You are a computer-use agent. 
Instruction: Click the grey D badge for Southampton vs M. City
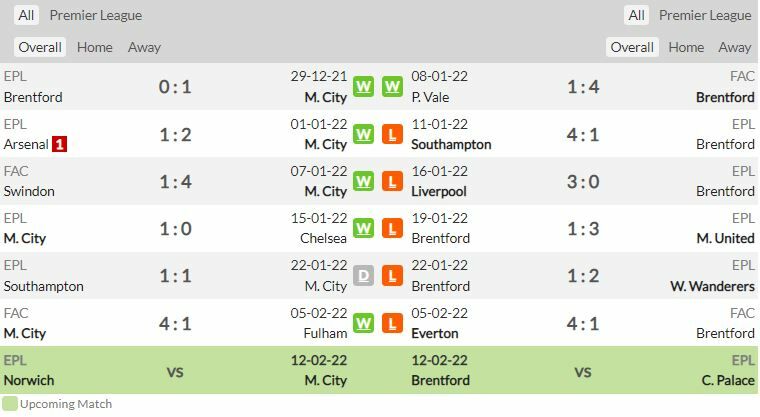pyautogui.click(x=363, y=276)
